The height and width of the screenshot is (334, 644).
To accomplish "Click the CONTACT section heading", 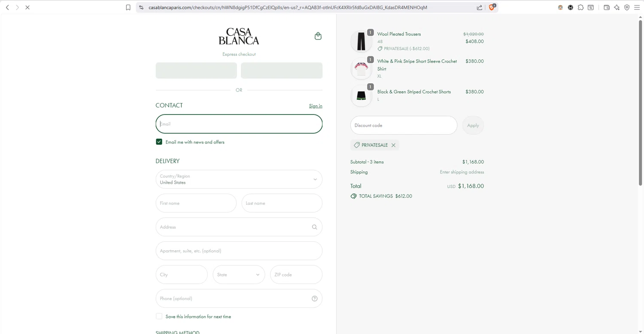I will point(169,105).
